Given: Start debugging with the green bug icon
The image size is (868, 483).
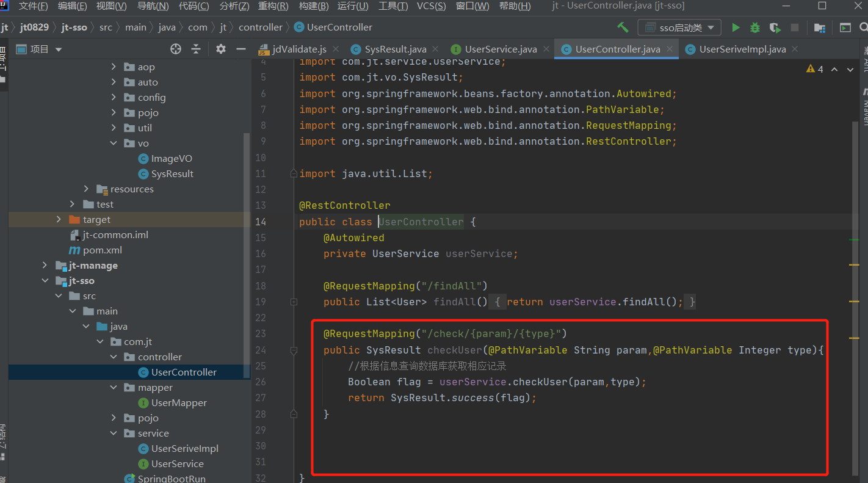Looking at the screenshot, I should [755, 27].
